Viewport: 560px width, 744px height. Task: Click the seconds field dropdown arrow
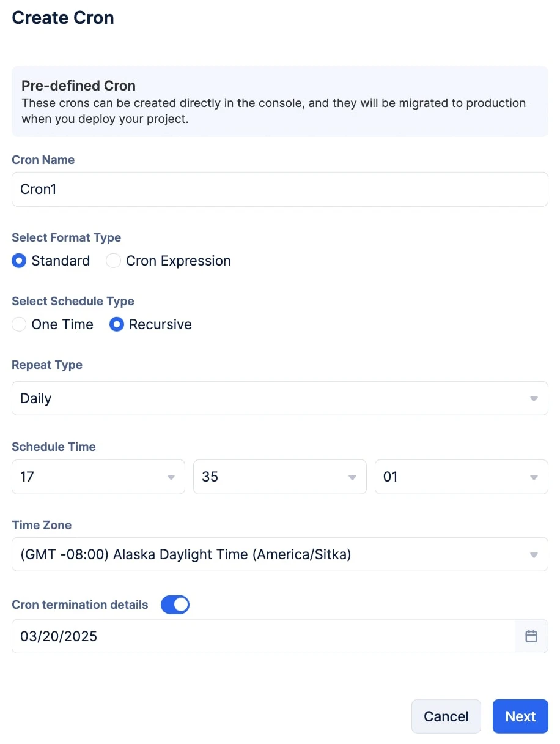[534, 477]
